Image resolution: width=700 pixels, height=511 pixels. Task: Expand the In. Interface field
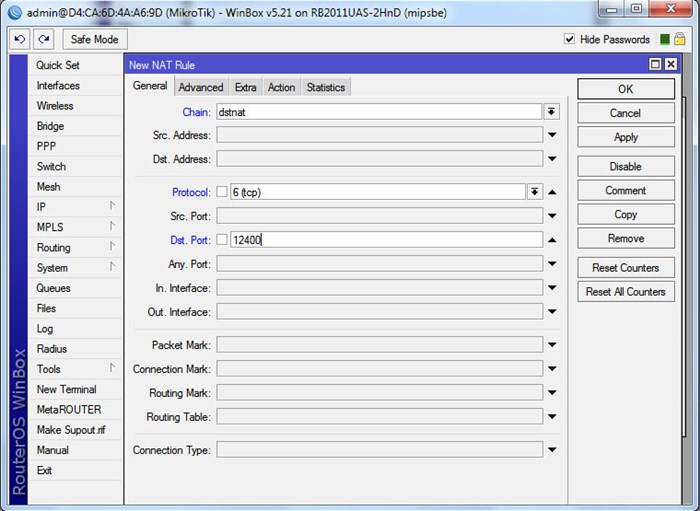[x=552, y=288]
